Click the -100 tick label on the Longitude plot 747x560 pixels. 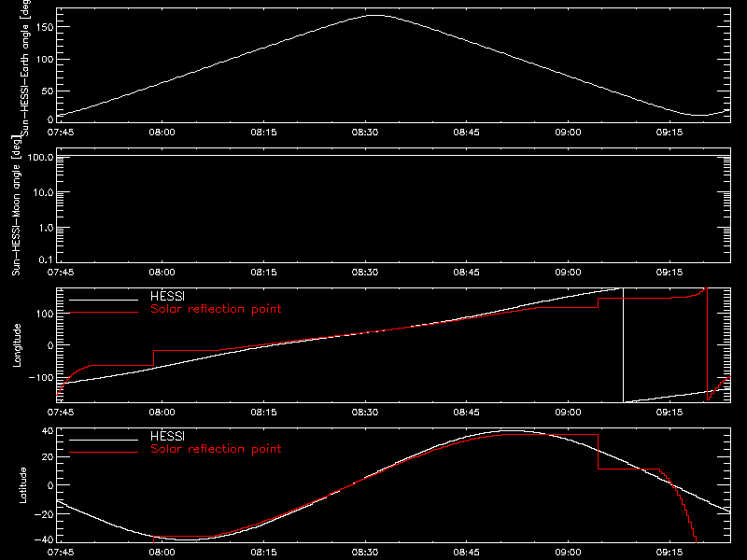[x=41, y=377]
